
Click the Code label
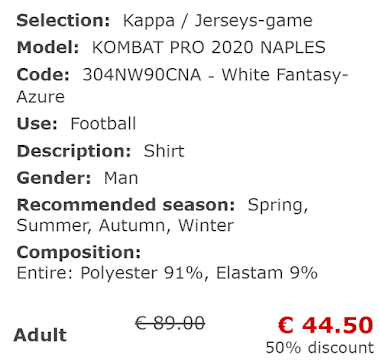point(43,75)
